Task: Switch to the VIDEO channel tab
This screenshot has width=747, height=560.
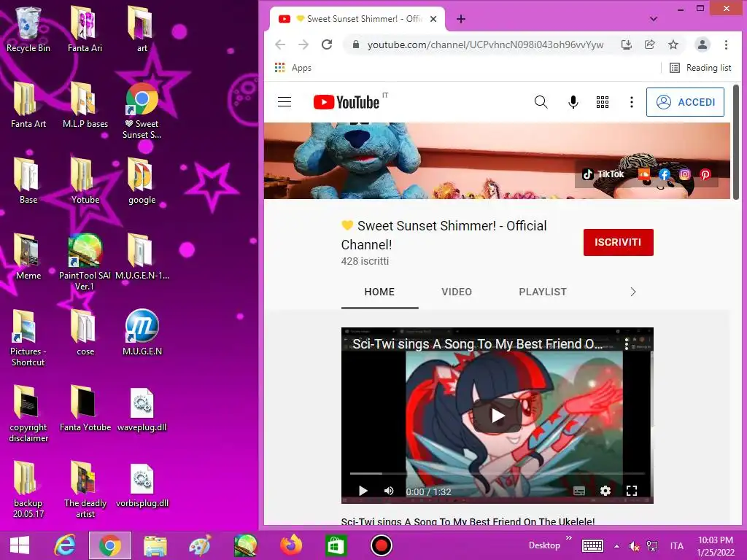Action: click(x=457, y=292)
